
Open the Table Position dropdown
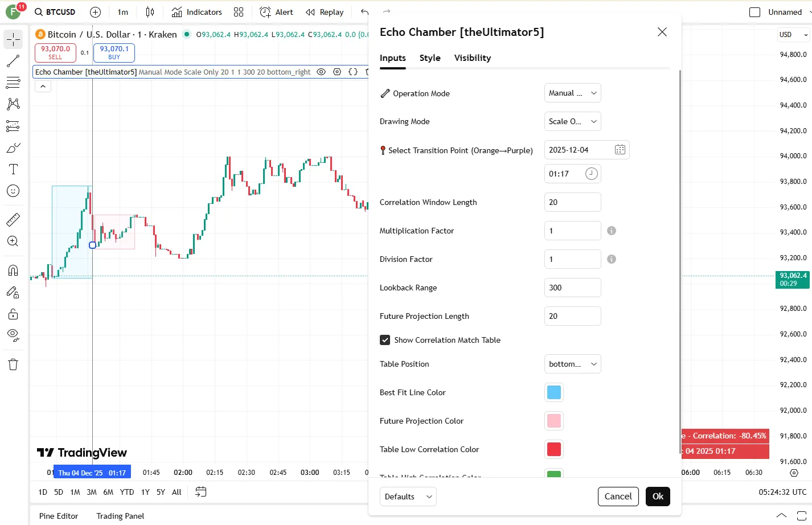click(572, 364)
